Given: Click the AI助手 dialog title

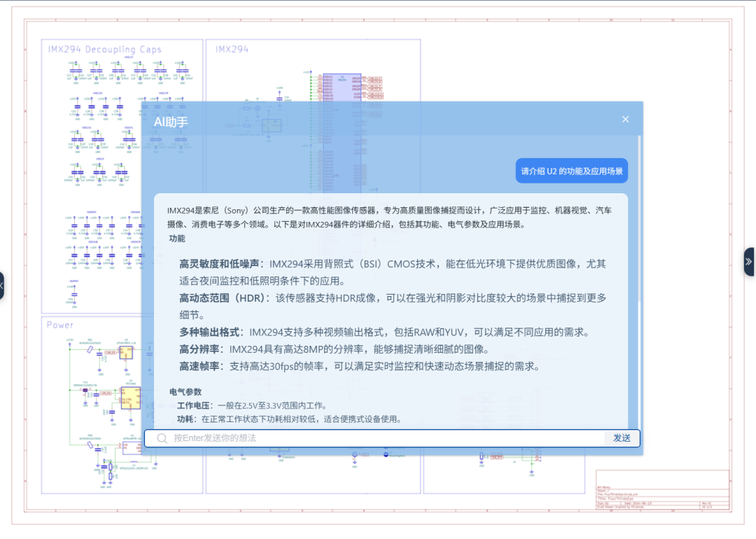Looking at the screenshot, I should 171,122.
